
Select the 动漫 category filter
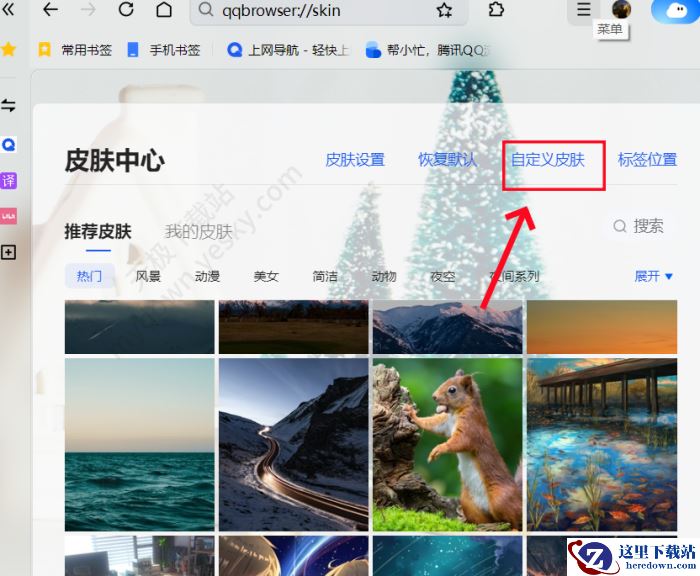pos(207,276)
